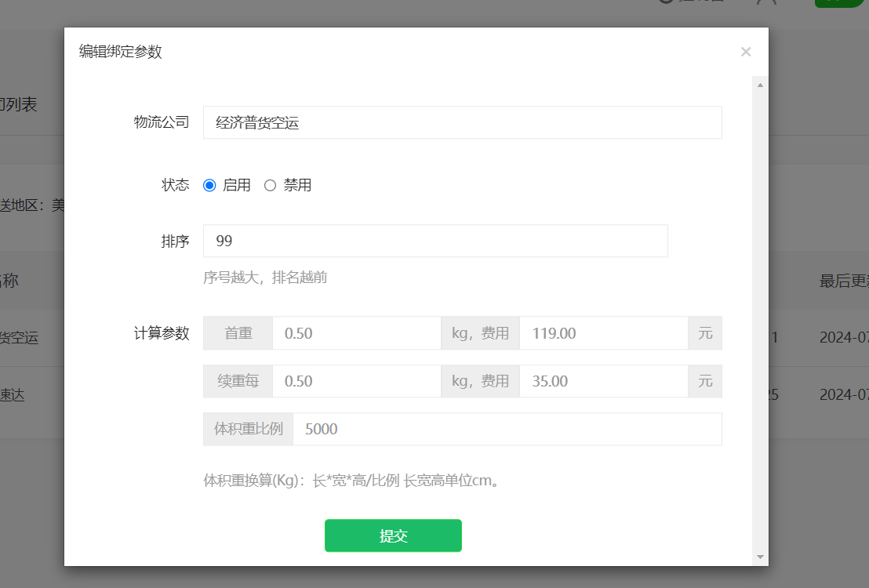Click the 物流公司 input field
Viewport: 869px width, 588px height.
[462, 122]
